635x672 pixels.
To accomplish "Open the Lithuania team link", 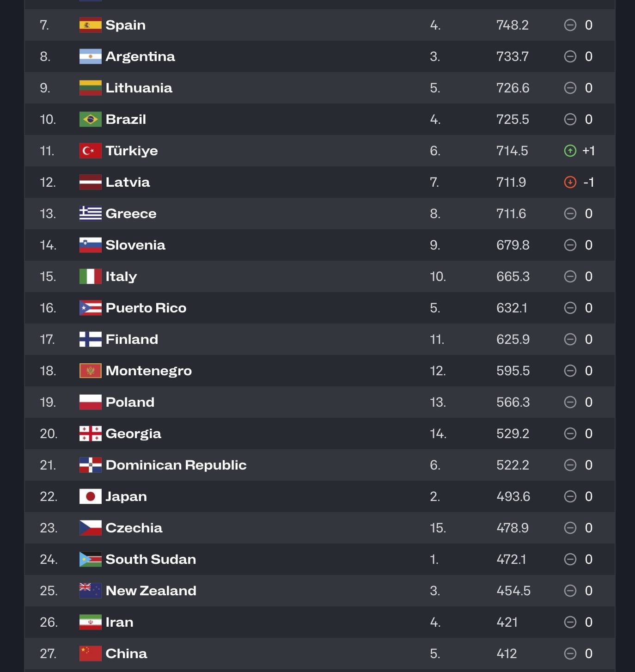I will tap(139, 88).
